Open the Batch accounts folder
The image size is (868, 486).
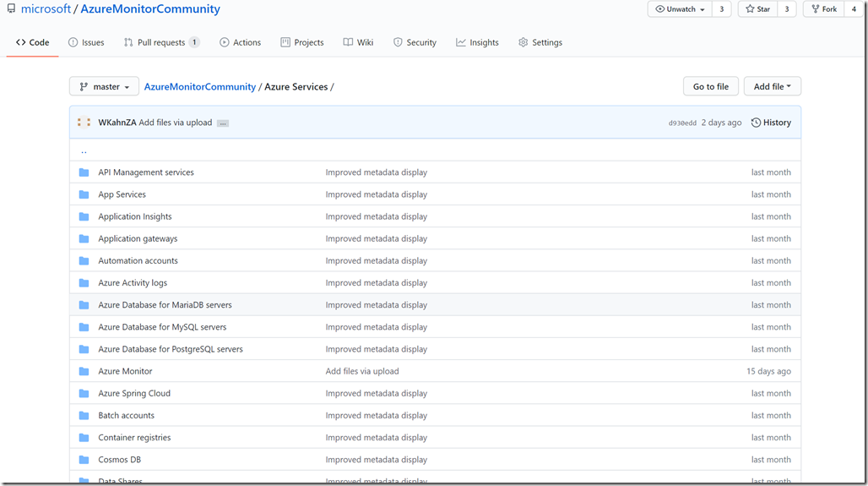pos(126,416)
